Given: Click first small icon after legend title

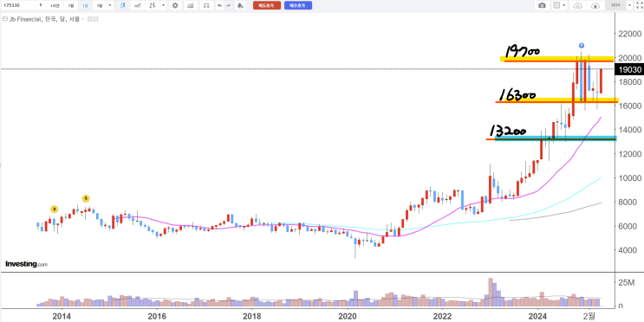Looking at the screenshot, I should (89, 19).
